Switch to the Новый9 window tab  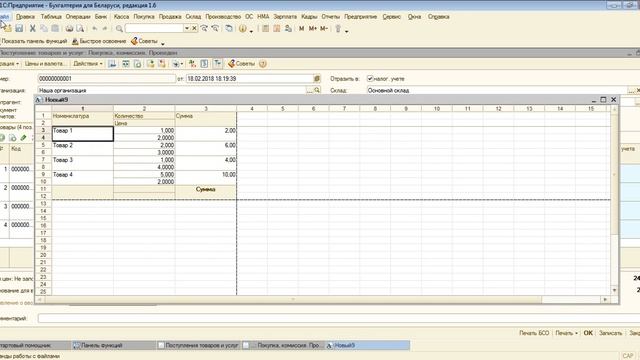367,345
